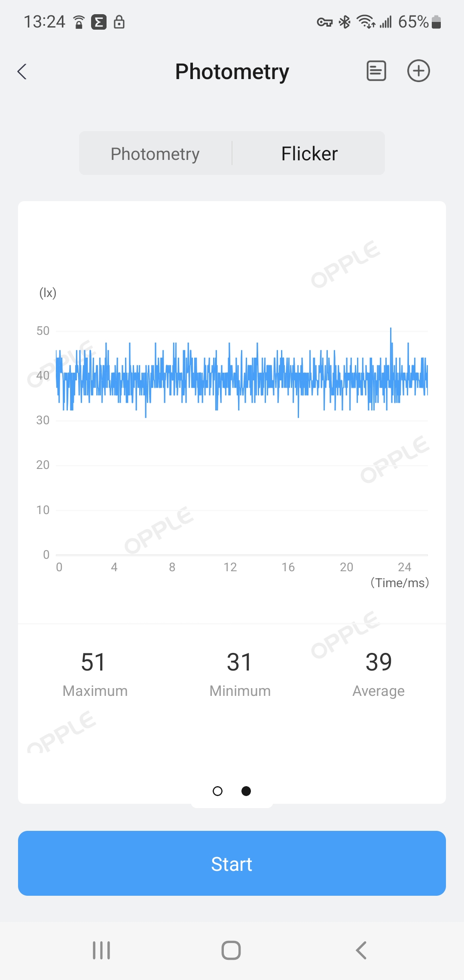Tap the back arrow in header

(22, 71)
